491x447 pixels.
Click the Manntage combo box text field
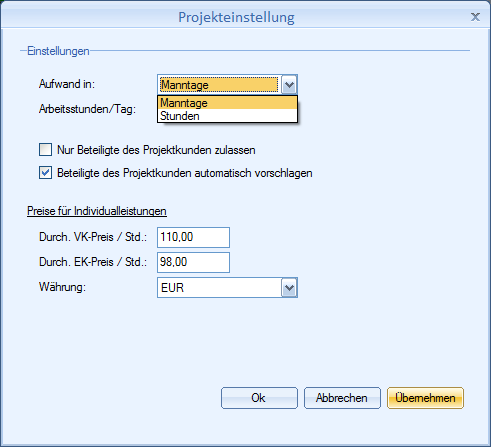tap(219, 85)
